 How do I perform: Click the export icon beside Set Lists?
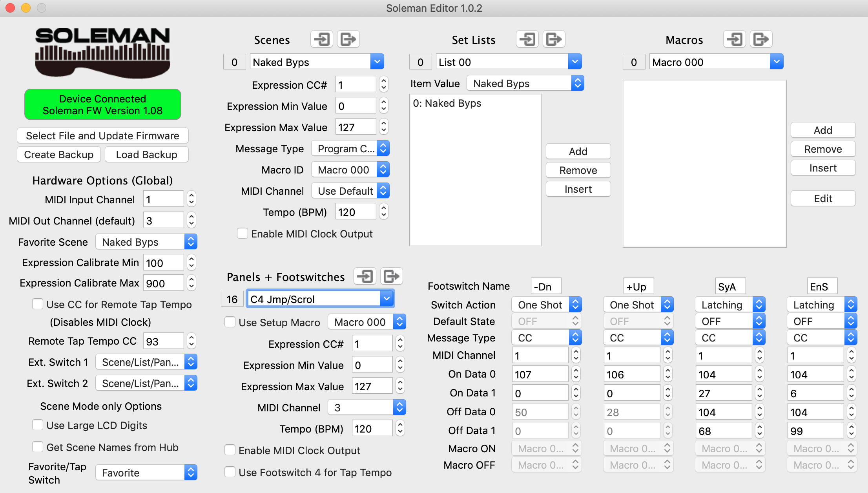pos(554,39)
